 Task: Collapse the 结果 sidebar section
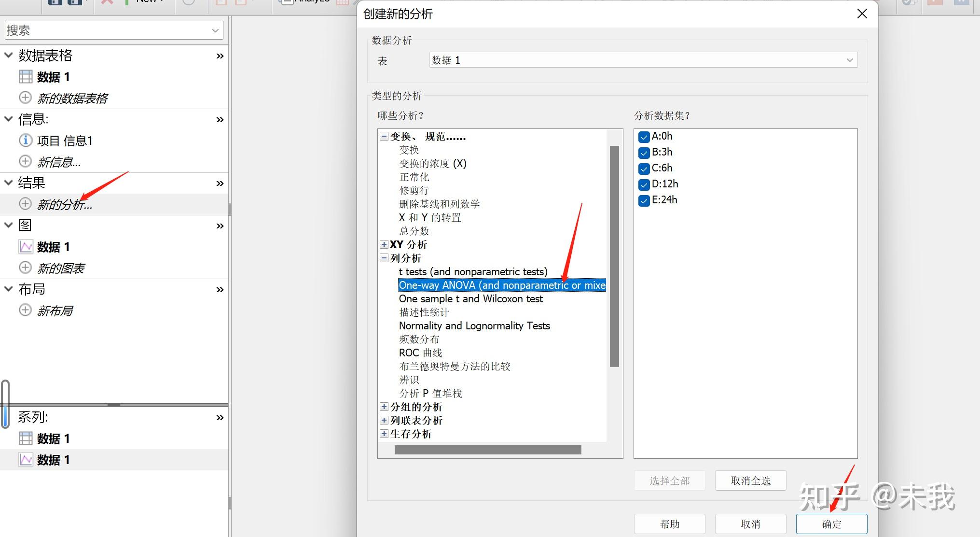(x=8, y=183)
